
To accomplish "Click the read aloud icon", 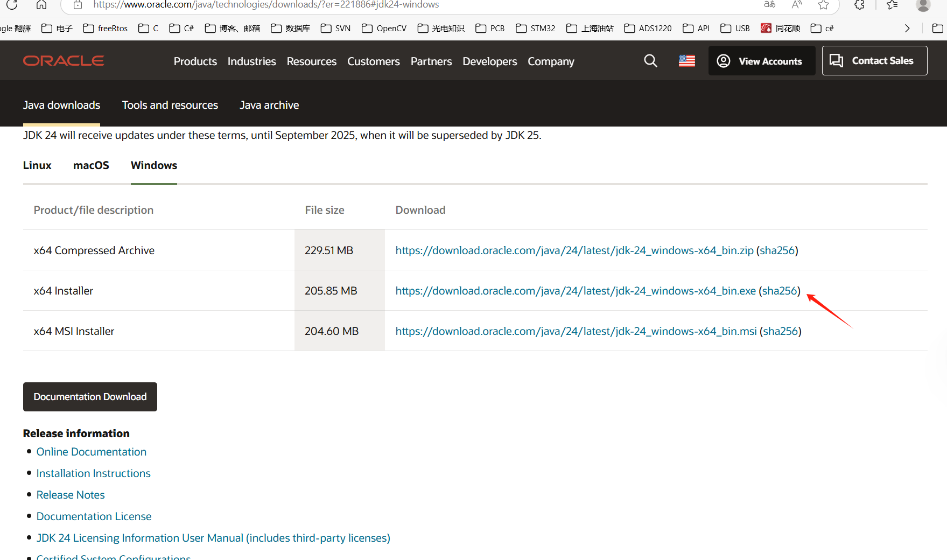I will pyautogui.click(x=797, y=5).
